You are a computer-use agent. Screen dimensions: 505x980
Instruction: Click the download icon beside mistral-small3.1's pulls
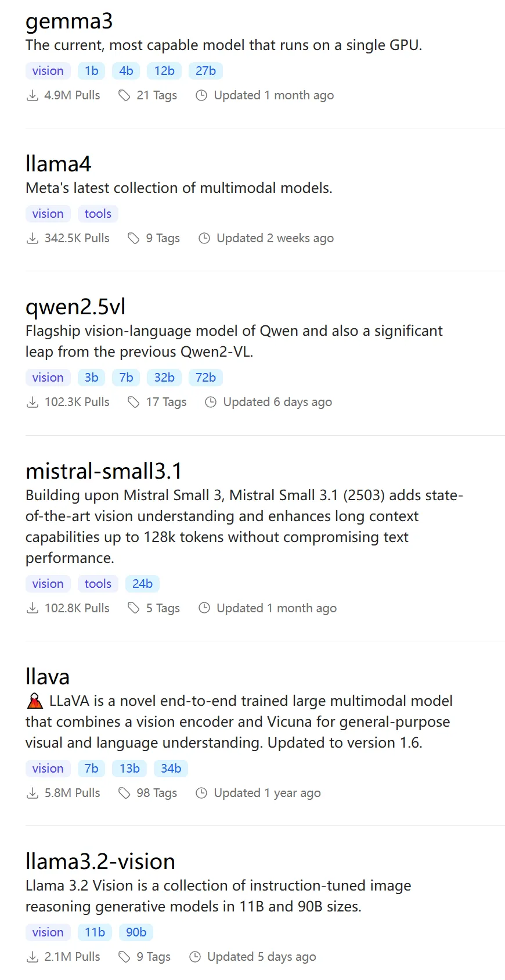pyautogui.click(x=33, y=608)
